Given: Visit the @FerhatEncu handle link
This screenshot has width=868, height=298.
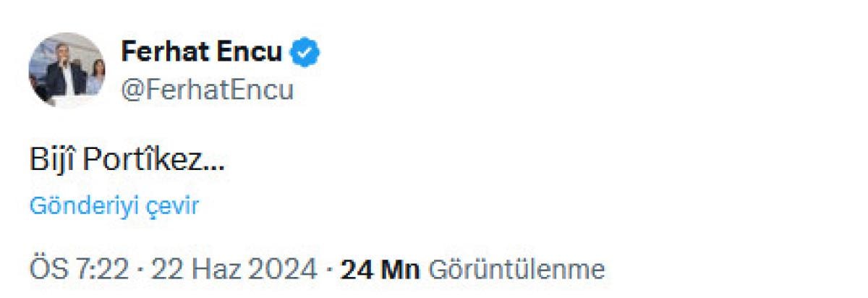Looking at the screenshot, I should tap(208, 90).
